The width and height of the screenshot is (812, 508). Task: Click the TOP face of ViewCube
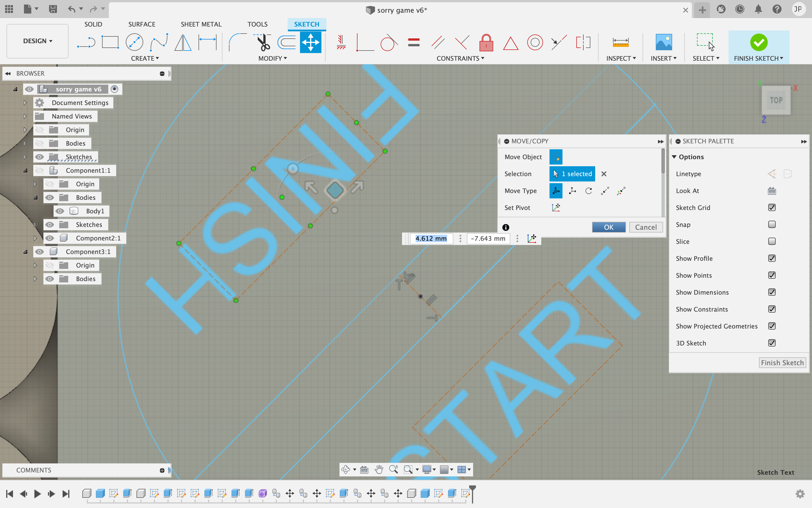(776, 100)
